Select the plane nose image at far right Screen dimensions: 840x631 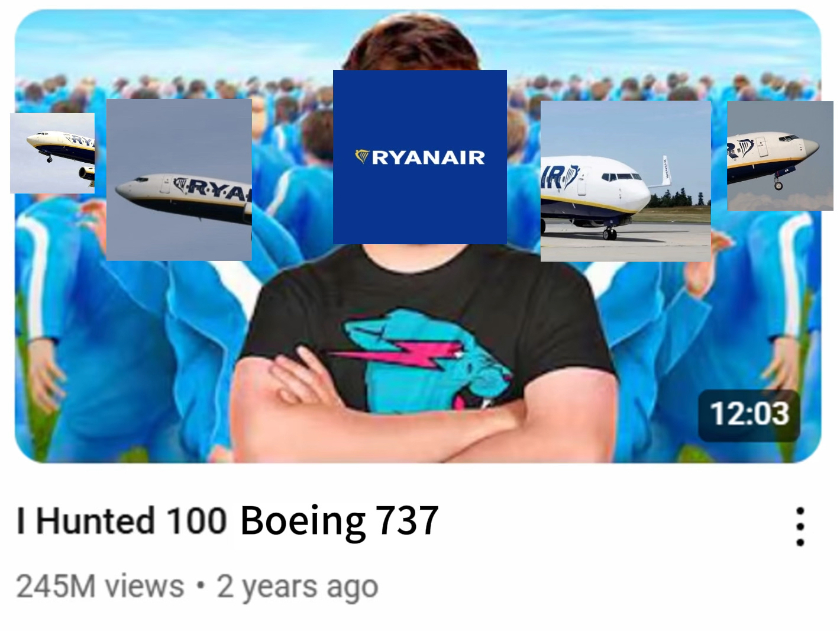(780, 156)
